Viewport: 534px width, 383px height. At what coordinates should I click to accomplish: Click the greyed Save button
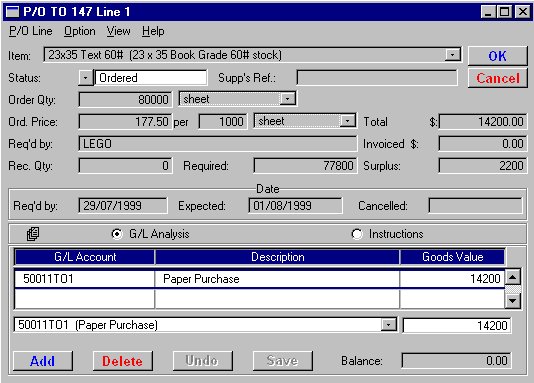[282, 361]
